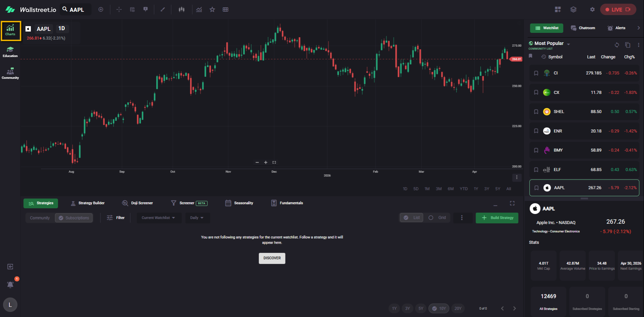Open the Community sidebar section
The height and width of the screenshot is (317, 644).
point(10,73)
